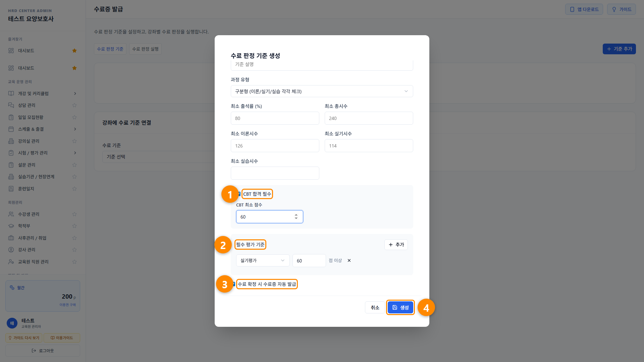Click the 테 user avatar
This screenshot has height=362, width=644.
coord(12,323)
